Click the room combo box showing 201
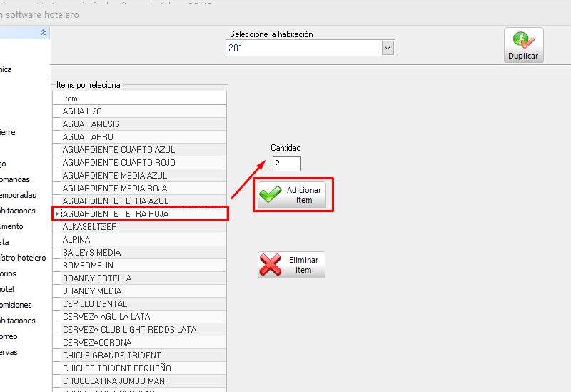Image resolution: width=571 pixels, height=392 pixels. click(303, 48)
